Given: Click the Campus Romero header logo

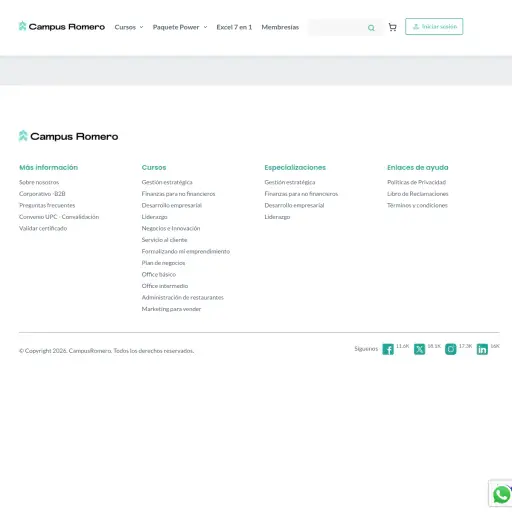Looking at the screenshot, I should click(62, 27).
